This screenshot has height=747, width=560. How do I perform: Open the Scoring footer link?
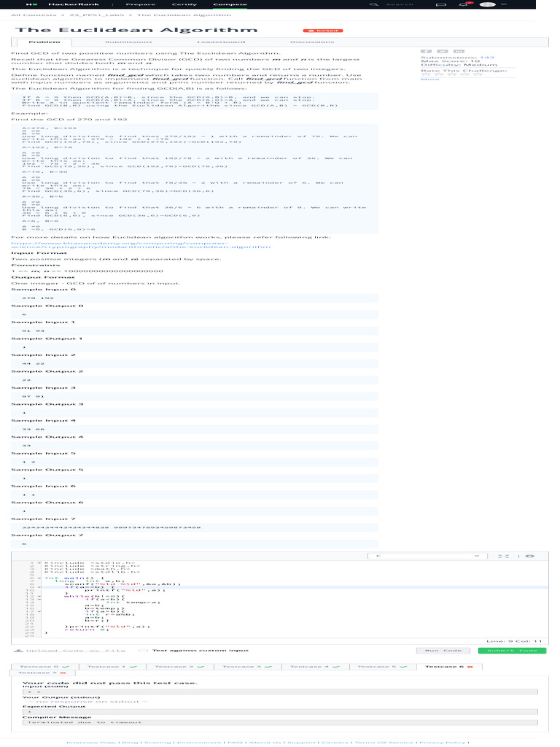pyautogui.click(x=157, y=742)
